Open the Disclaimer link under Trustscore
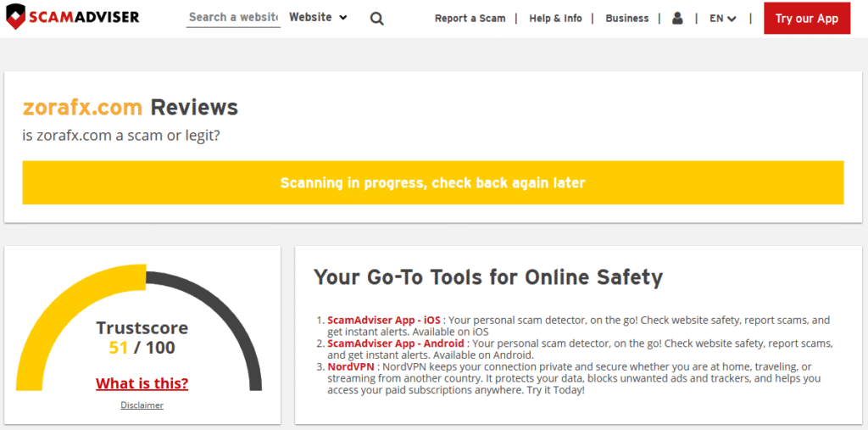 [x=142, y=405]
